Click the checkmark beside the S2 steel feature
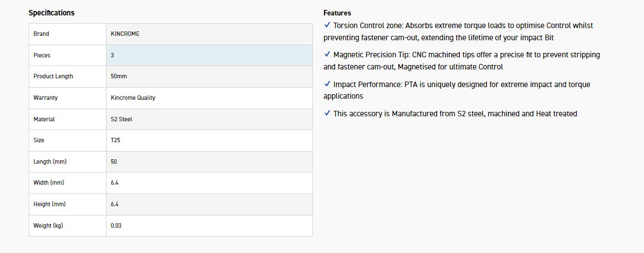644x253 pixels. point(327,113)
